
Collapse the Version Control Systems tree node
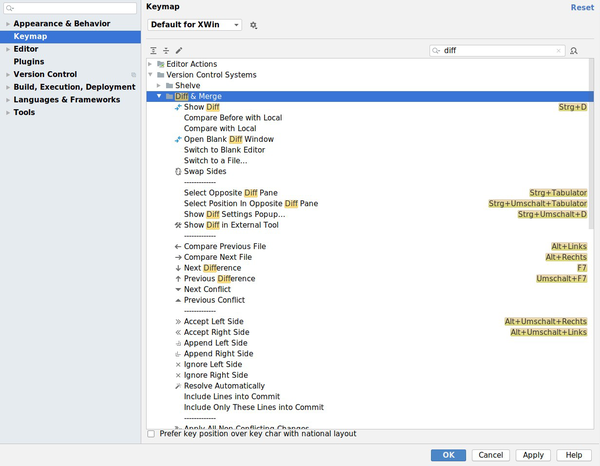point(150,75)
